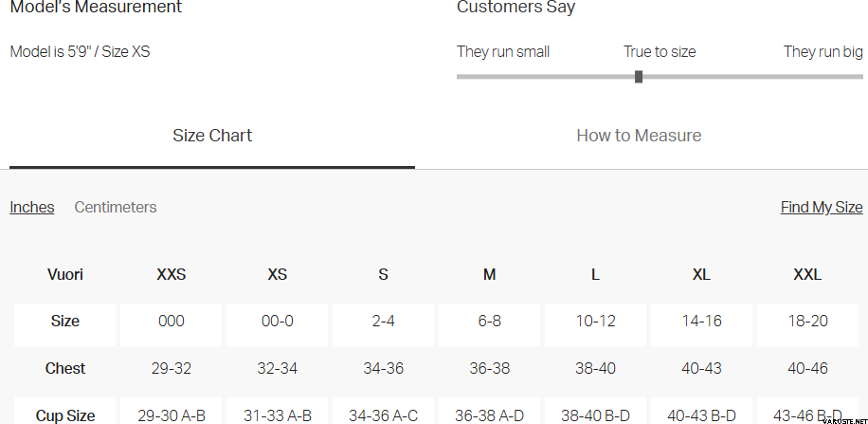Switch to the Size Chart tab
868x424 pixels.
(x=212, y=136)
